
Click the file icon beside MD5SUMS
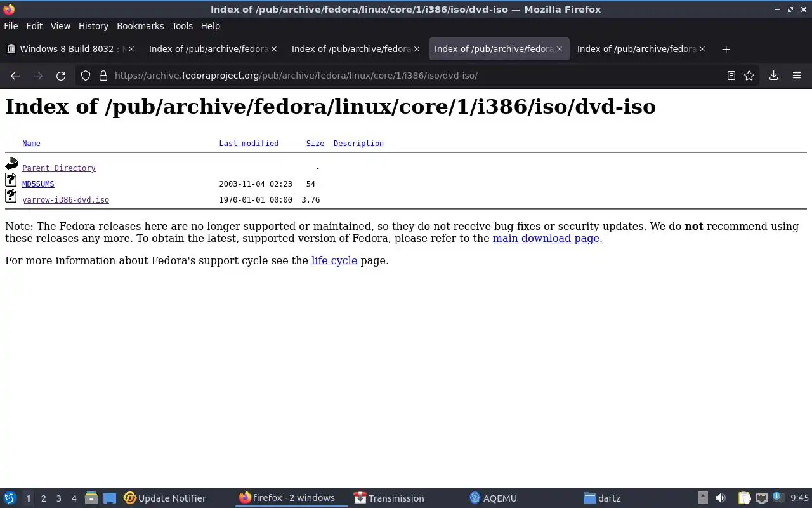(x=11, y=180)
